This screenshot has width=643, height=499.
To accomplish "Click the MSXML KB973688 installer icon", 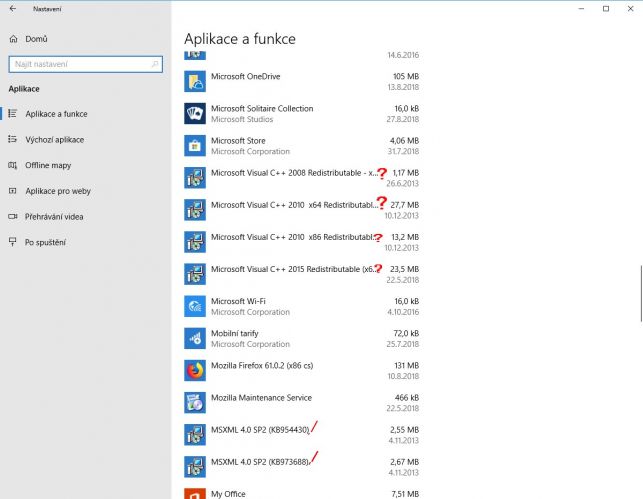I will 195,467.
